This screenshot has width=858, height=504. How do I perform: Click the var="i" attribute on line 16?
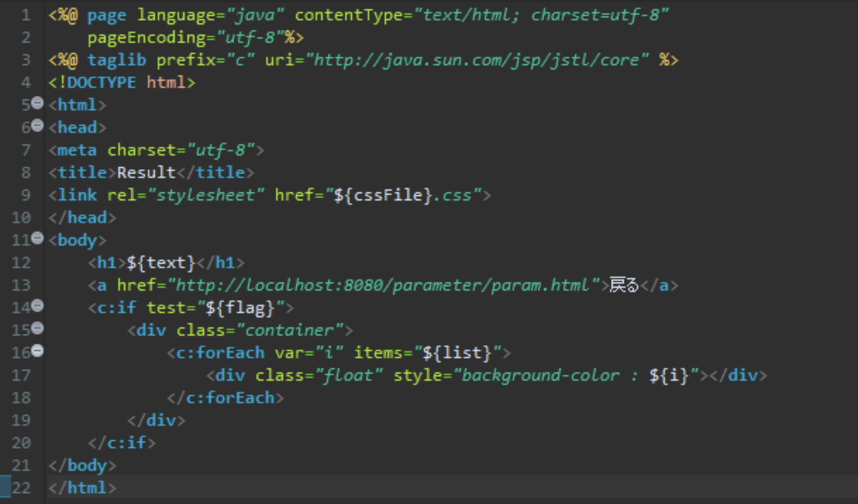coord(309,353)
